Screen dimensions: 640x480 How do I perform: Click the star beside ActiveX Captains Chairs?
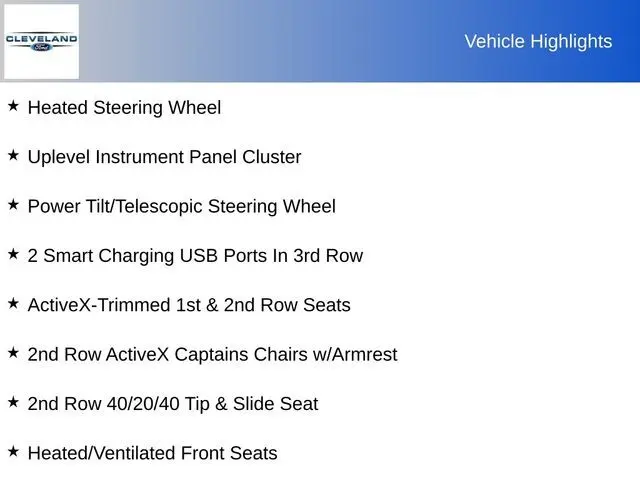13,353
